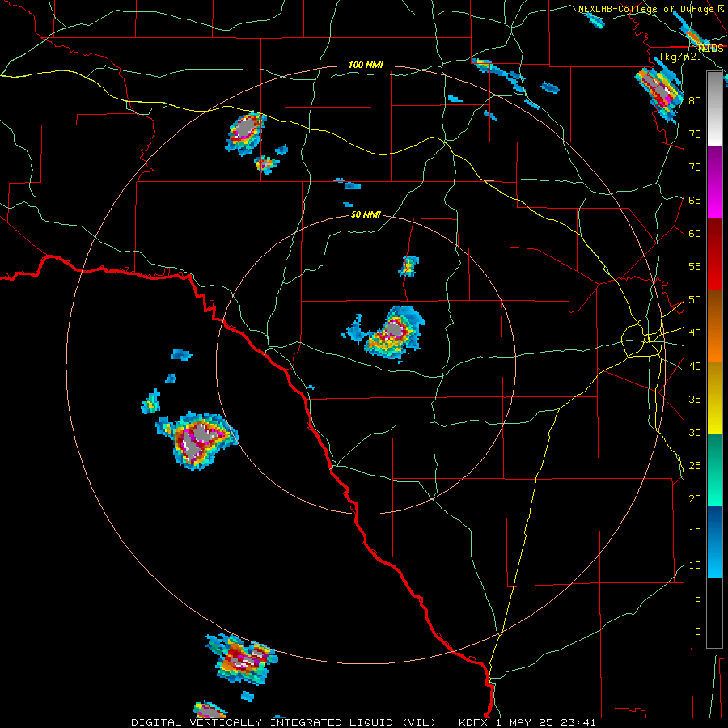Viewport: 728px width, 728px height.
Task: Select the 35 value on the color scale
Action: pos(695,400)
